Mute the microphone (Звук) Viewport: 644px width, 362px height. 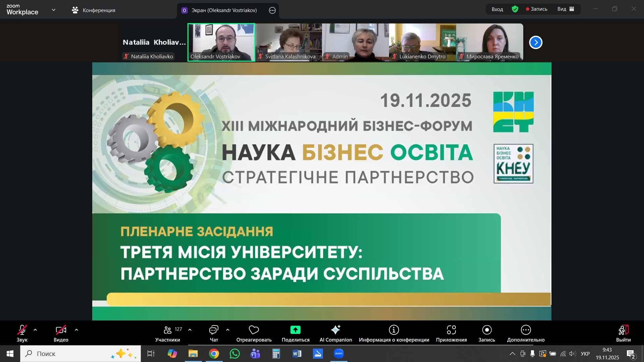[x=22, y=333]
